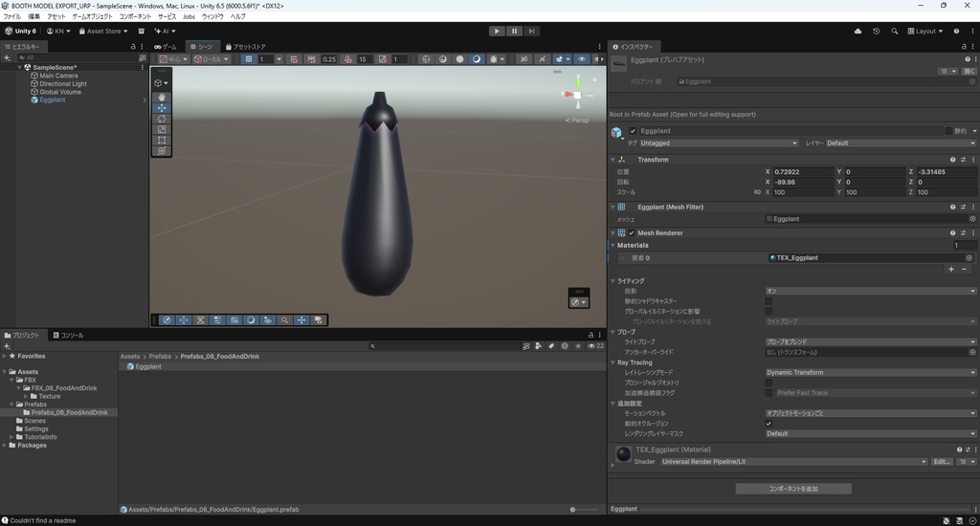Toggle the dynamic occlusion checkbox
980x526 pixels.
click(x=768, y=424)
